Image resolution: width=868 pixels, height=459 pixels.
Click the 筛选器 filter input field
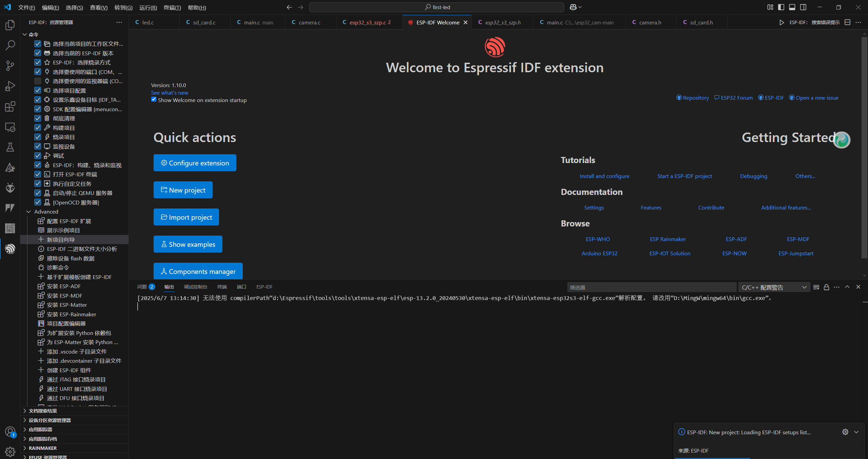(x=651, y=287)
